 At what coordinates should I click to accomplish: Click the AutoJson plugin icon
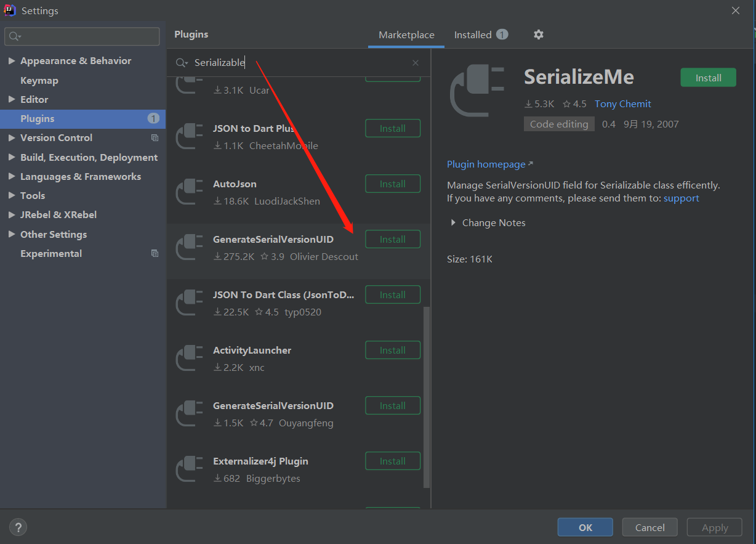point(190,192)
